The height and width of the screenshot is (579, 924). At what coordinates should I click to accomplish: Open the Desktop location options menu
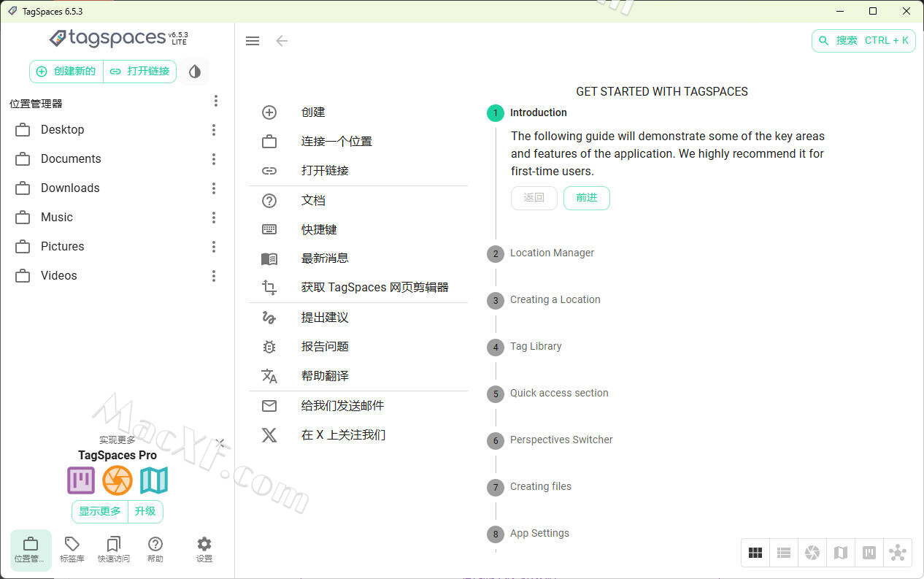coord(214,130)
